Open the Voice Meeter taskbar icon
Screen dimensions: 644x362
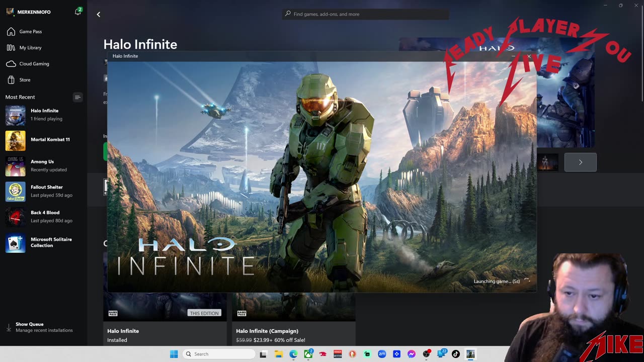(x=338, y=354)
